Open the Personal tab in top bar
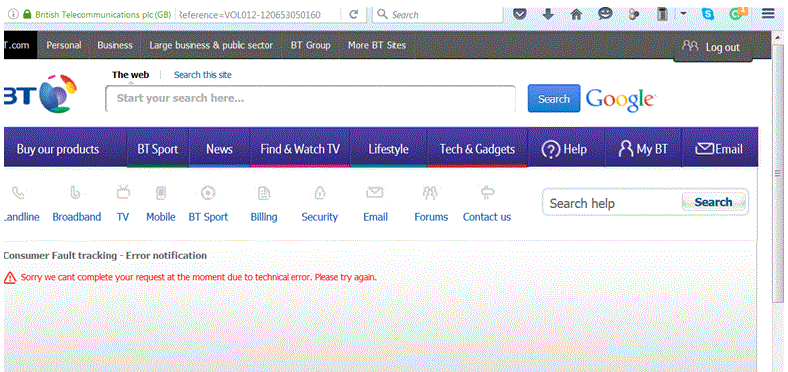Image resolution: width=788 pixels, height=372 pixels. pos(64,45)
